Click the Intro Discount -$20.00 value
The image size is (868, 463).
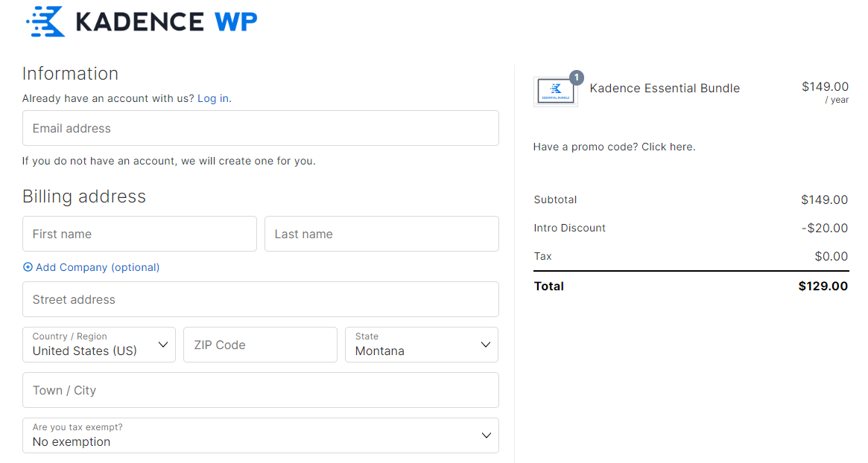[x=824, y=228]
